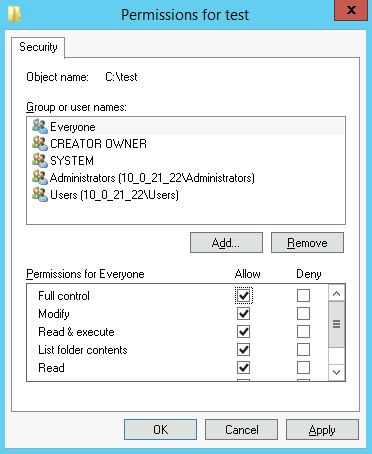Select the Users group icon
The image size is (372, 454).
(x=40, y=195)
